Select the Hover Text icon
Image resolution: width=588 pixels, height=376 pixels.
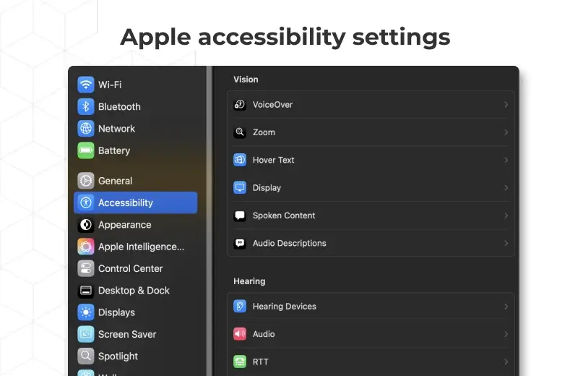tap(240, 160)
